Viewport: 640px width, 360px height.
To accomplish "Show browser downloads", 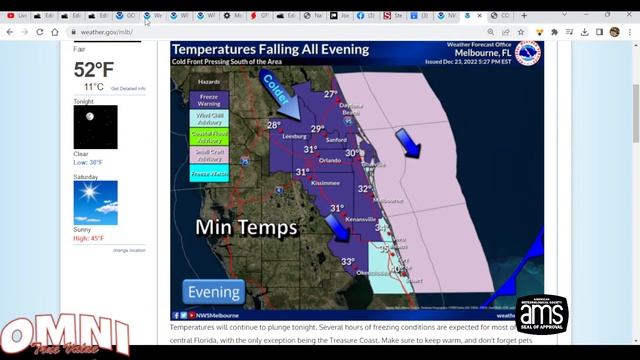I will [584, 32].
